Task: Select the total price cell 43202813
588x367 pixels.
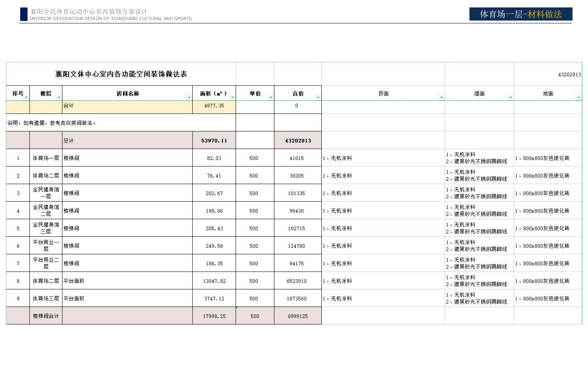Action: coord(298,141)
